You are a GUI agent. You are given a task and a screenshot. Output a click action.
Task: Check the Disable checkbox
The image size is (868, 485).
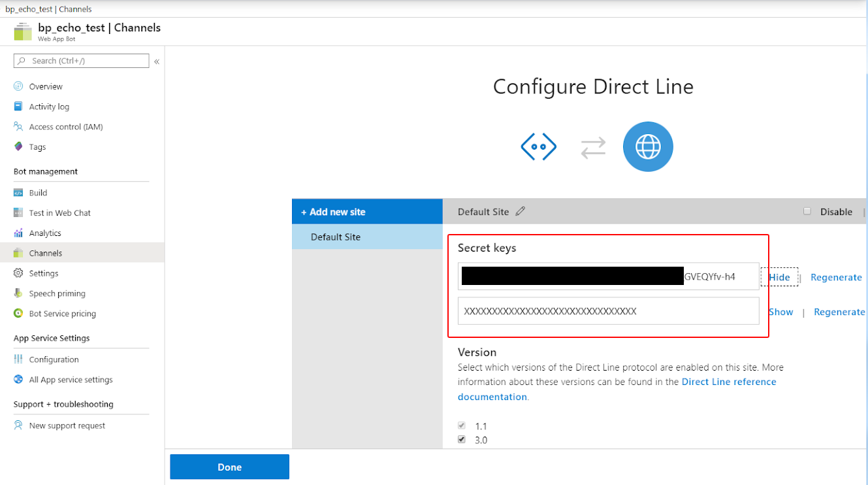point(807,211)
